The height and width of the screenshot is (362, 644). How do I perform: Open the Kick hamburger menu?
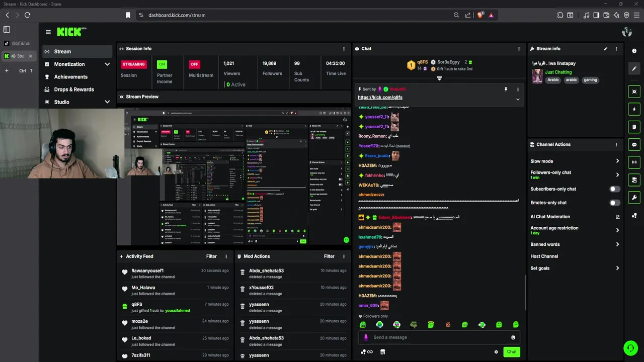(x=48, y=32)
